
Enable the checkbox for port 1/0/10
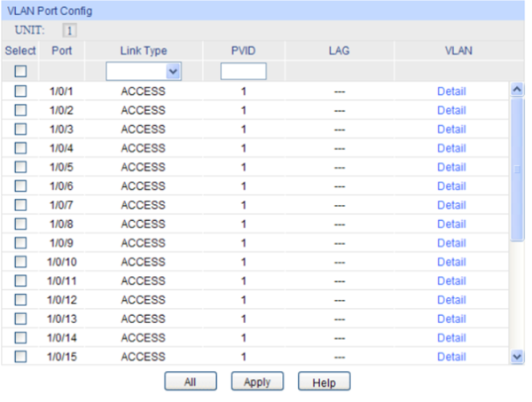click(20, 262)
